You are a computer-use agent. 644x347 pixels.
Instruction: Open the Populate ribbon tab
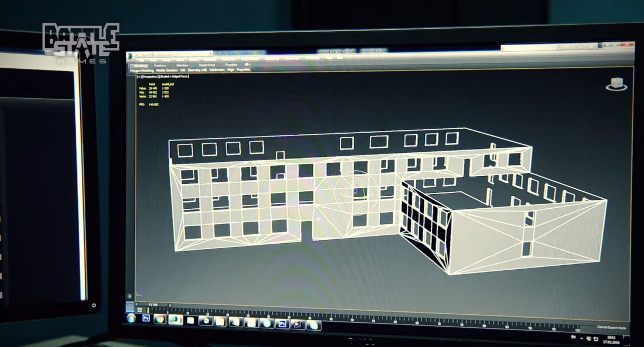232,65
